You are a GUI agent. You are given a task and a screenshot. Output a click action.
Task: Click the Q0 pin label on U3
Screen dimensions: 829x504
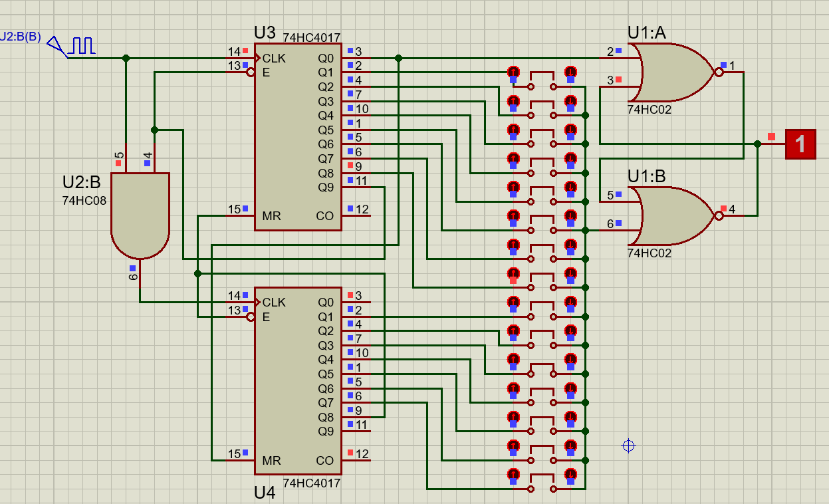pos(326,59)
